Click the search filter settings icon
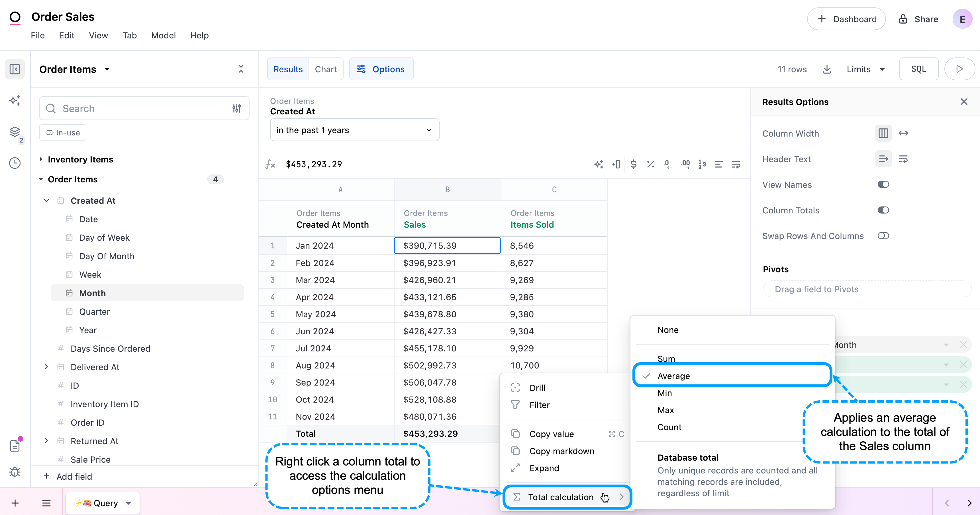 [x=237, y=108]
